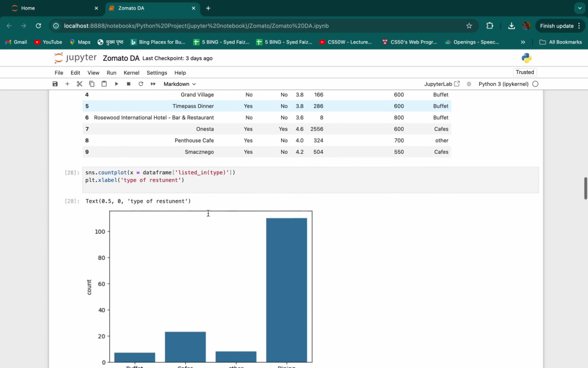
Task: Click the Trusted notebook button
Action: tap(524, 72)
